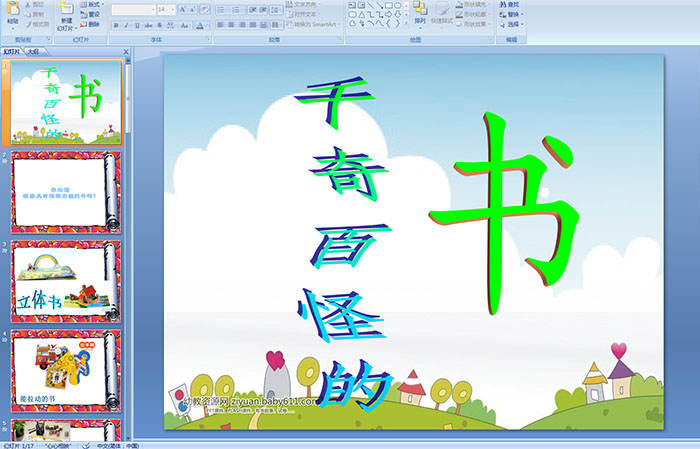The image size is (700, 449).
Task: Toggle Bold formatting
Action: point(116,25)
